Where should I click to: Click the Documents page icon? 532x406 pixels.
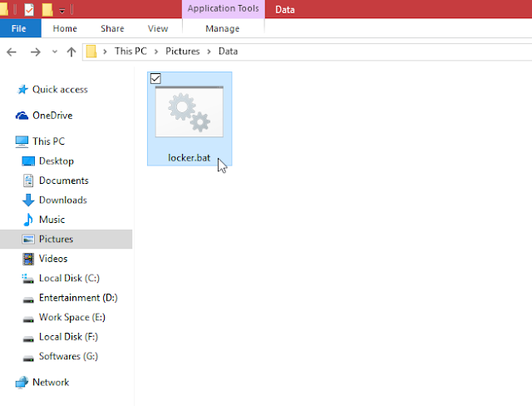(x=28, y=181)
